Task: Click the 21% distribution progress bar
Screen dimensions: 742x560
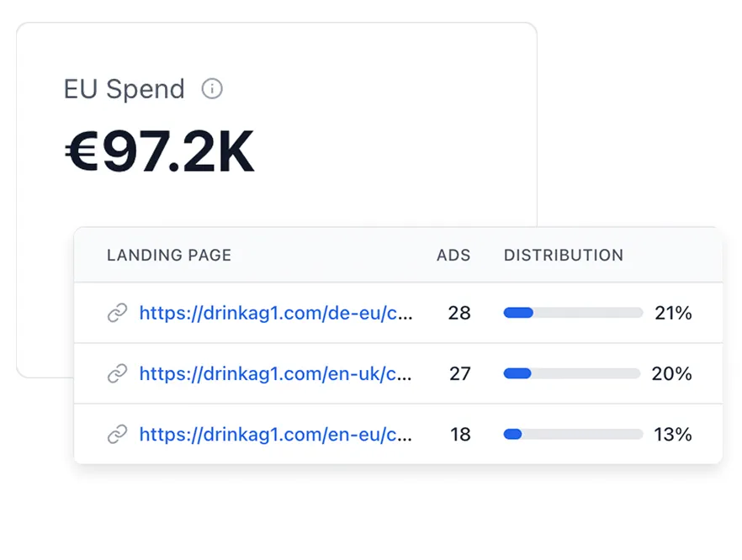Action: click(x=573, y=313)
